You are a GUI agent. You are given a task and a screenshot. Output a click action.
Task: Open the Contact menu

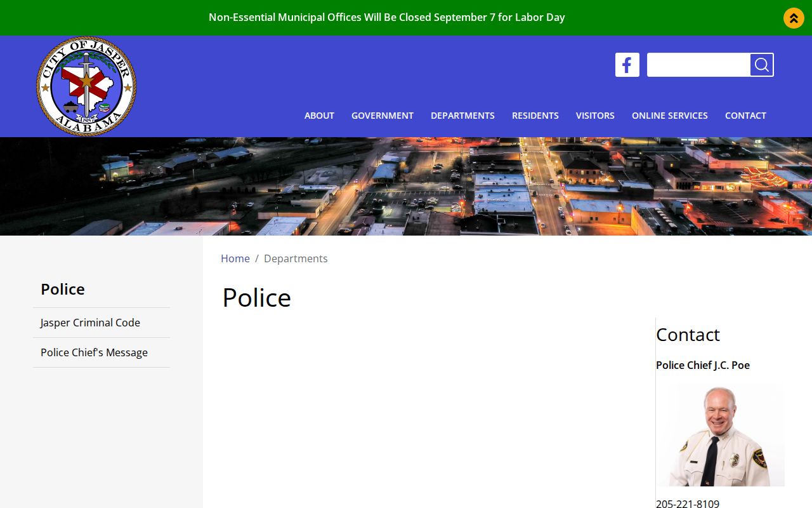(x=745, y=116)
